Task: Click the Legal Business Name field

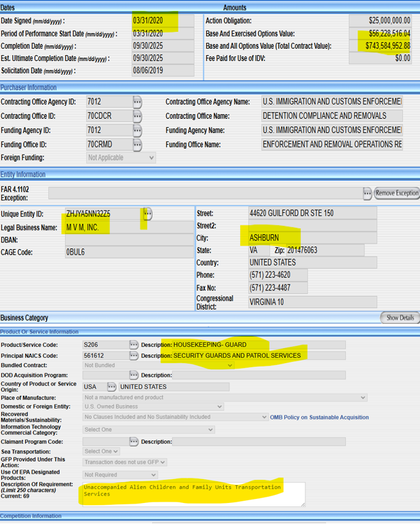Action: tap(130, 227)
